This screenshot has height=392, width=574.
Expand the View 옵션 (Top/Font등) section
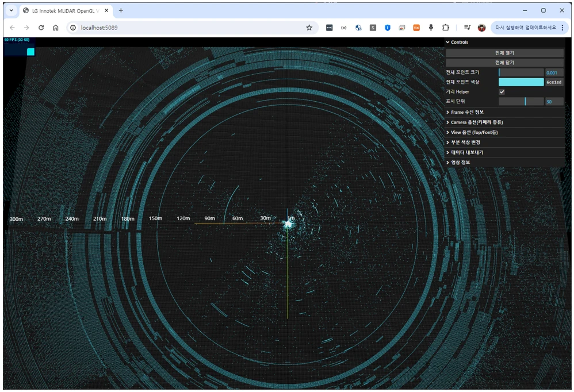[504, 132]
